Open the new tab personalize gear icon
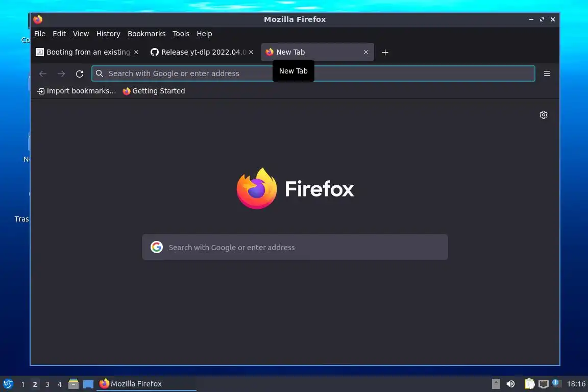The image size is (588, 392). (544, 115)
